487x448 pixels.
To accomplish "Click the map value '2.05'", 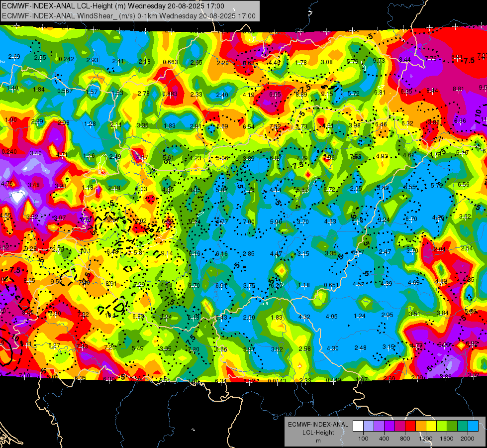I will pos(356,188).
